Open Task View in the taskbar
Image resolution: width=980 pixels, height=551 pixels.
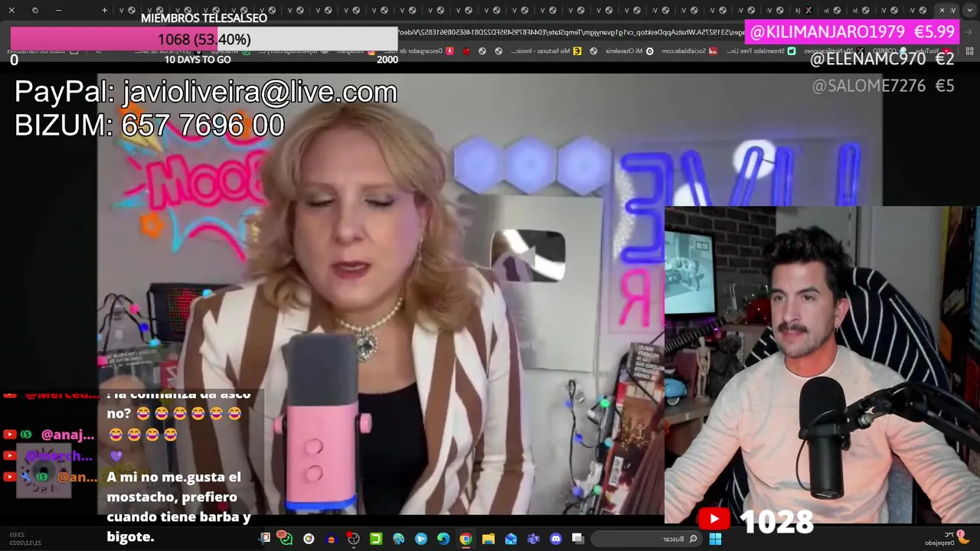click(578, 539)
